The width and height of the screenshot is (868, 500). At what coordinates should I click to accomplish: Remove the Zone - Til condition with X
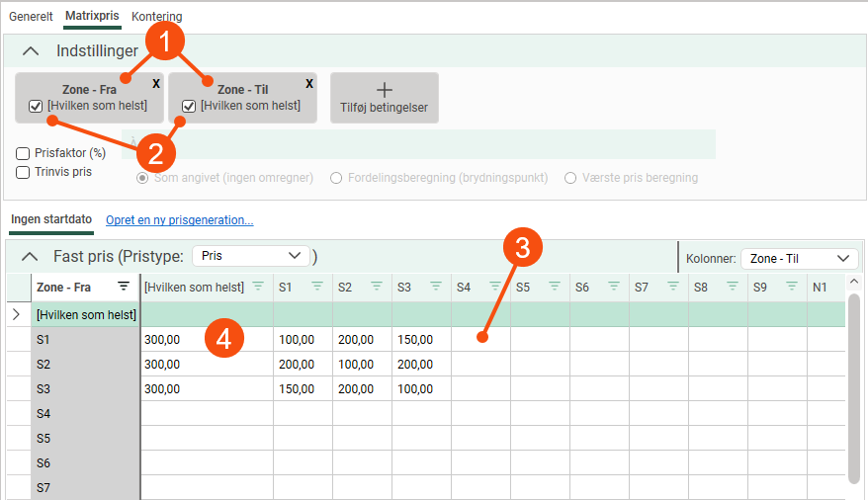(309, 84)
